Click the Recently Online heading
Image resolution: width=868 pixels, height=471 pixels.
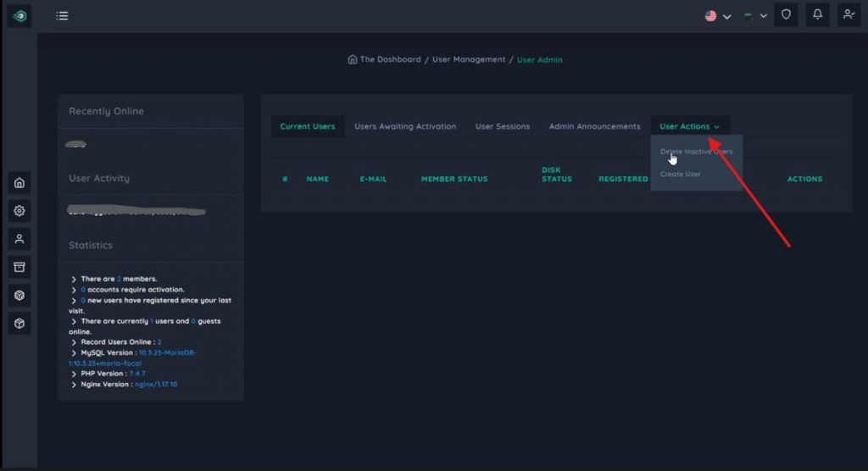click(x=106, y=111)
